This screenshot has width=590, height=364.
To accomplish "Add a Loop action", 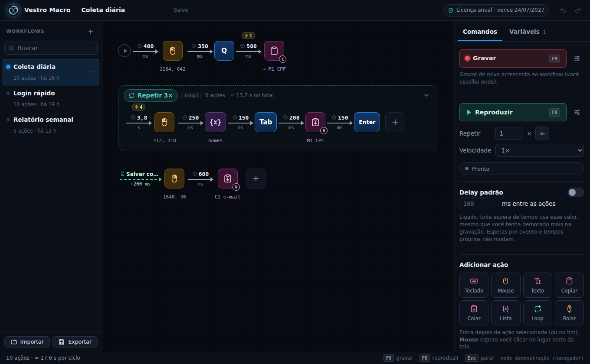I will 538,313.
